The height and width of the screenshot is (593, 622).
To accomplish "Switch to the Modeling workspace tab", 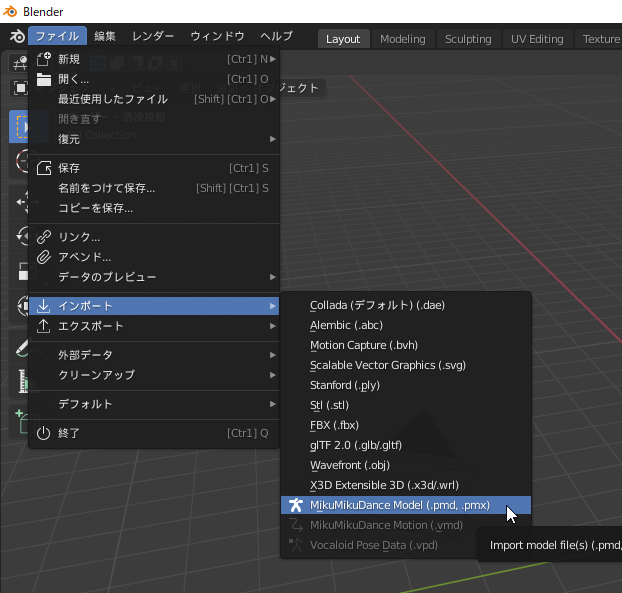I will coord(403,39).
